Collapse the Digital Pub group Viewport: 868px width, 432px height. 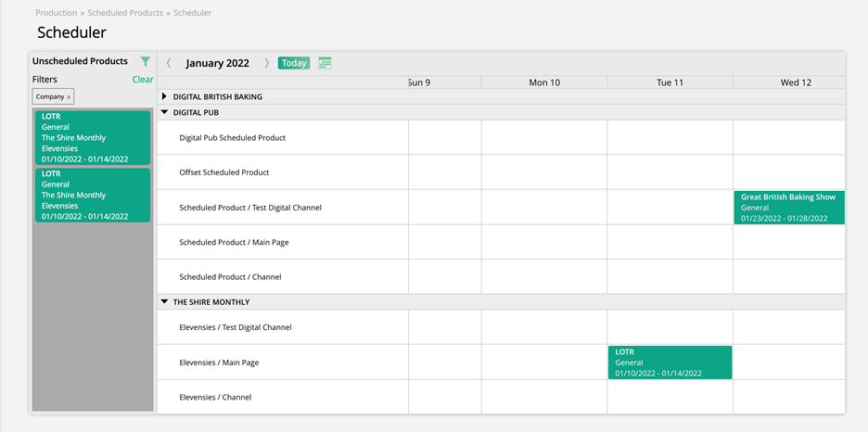coord(165,112)
